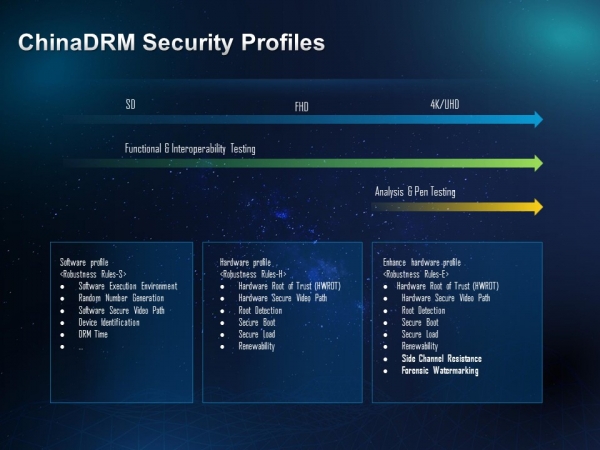The image size is (600, 450).
Task: Select "Software Execution Environment" bullet
Action: click(x=128, y=286)
